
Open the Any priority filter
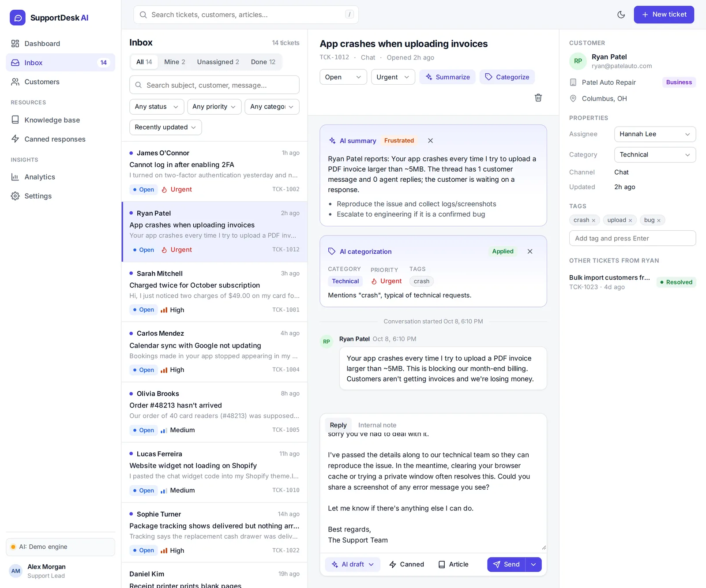click(214, 107)
